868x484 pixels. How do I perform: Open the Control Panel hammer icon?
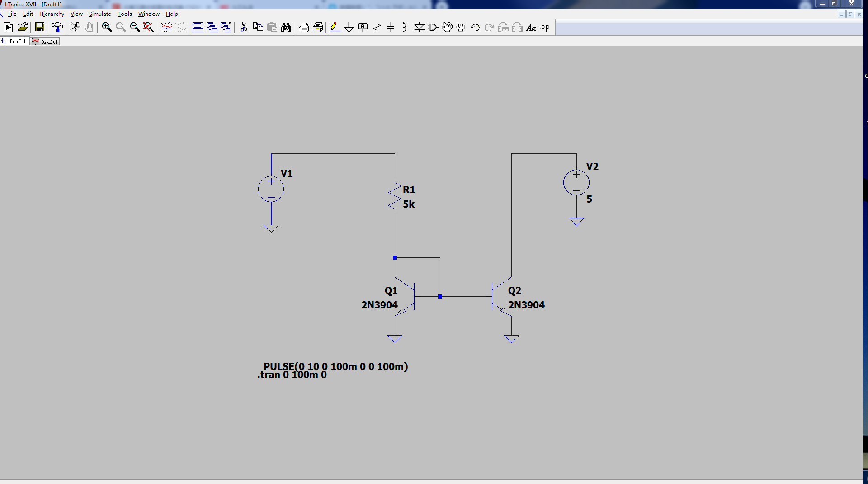click(x=57, y=27)
